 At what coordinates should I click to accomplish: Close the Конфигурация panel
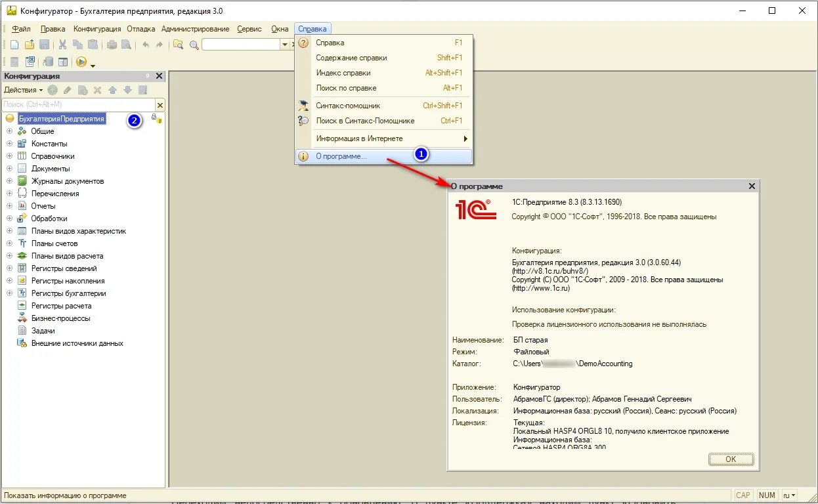click(x=159, y=76)
